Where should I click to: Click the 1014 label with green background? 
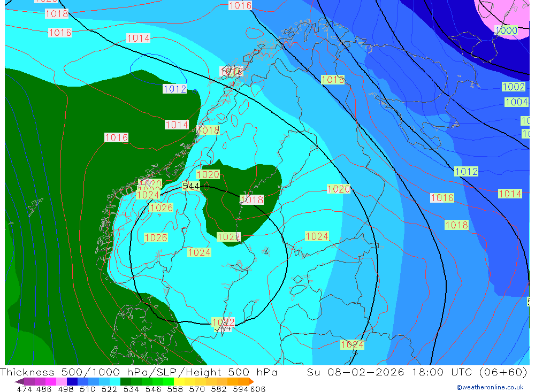(x=510, y=194)
